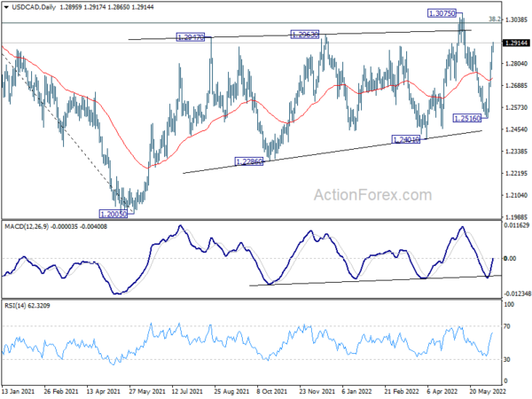Click the 13 Apr 2021 date label

pyautogui.click(x=103, y=392)
